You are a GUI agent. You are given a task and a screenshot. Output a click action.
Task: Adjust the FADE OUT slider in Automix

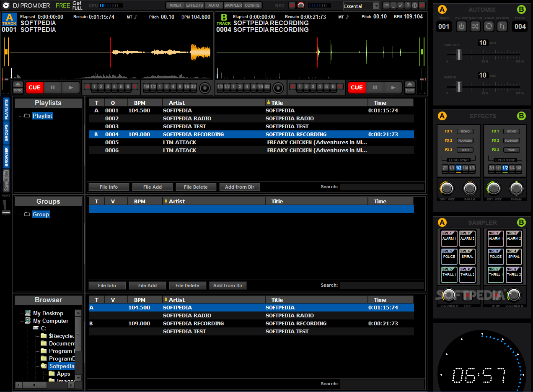(x=459, y=55)
